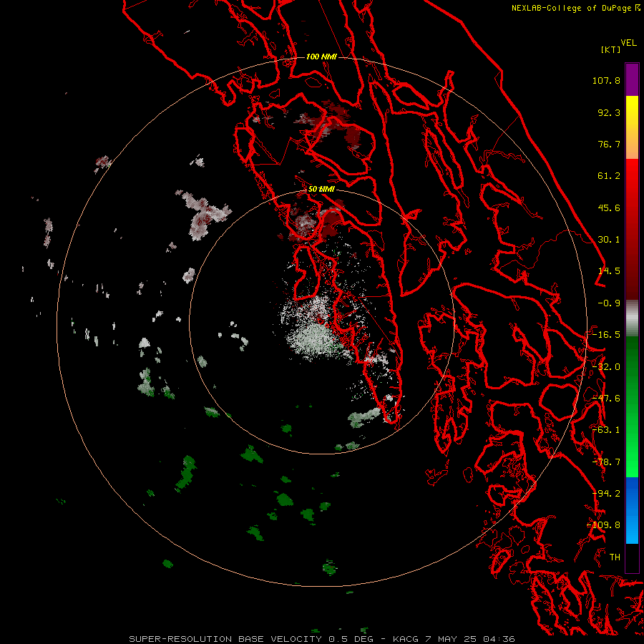Select the 61.2 legend value
Screen dimensions: 644x644
(x=609, y=176)
